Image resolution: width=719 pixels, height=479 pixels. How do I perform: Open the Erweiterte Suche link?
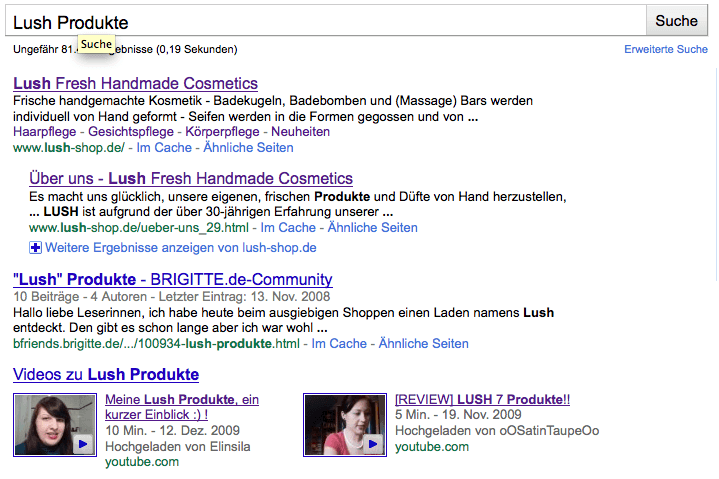(666, 49)
